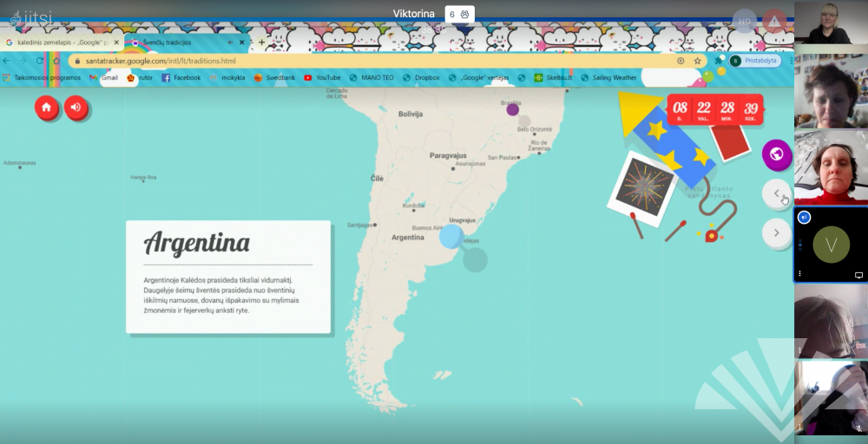Open the browser extensions puzzle icon
The image size is (868, 444).
coord(719,61)
